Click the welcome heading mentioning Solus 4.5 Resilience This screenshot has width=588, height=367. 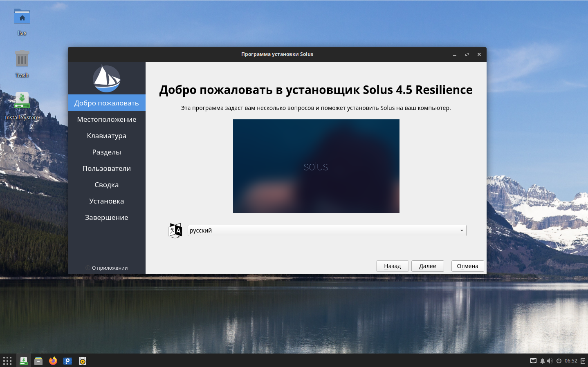pos(316,90)
